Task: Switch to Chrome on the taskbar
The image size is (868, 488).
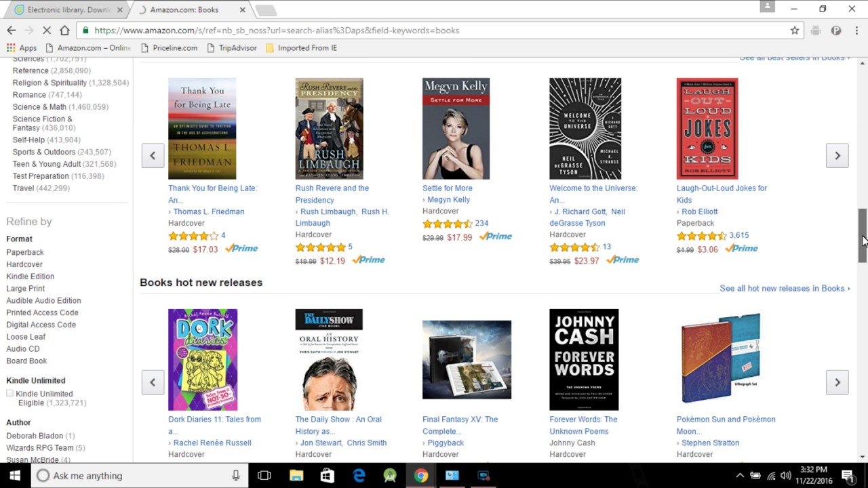Action: click(x=421, y=476)
